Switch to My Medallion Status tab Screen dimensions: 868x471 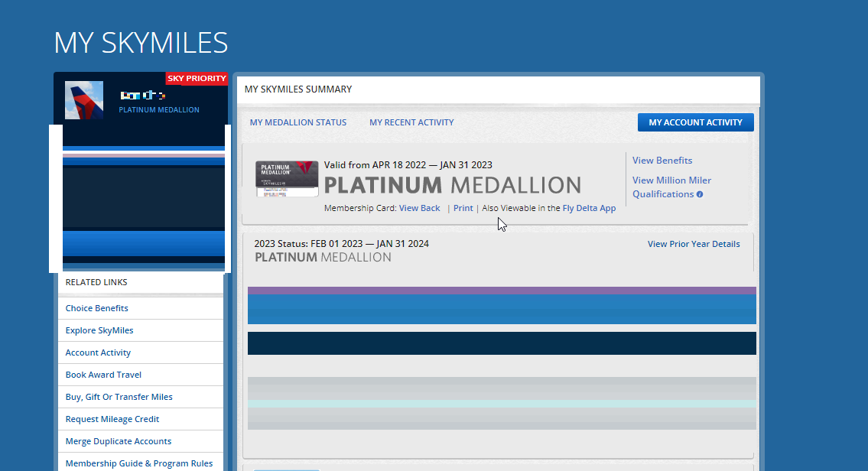(x=297, y=122)
